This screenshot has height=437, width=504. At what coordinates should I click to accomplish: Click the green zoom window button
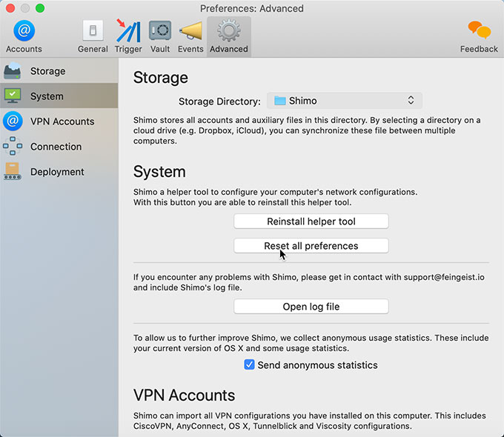(x=40, y=8)
